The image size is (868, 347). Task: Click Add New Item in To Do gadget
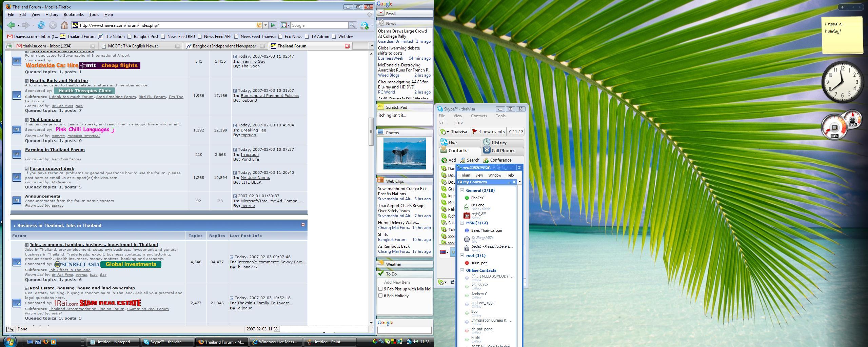(397, 282)
